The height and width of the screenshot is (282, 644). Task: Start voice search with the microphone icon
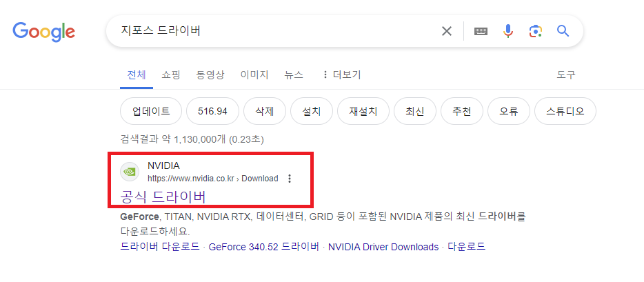coord(508,31)
